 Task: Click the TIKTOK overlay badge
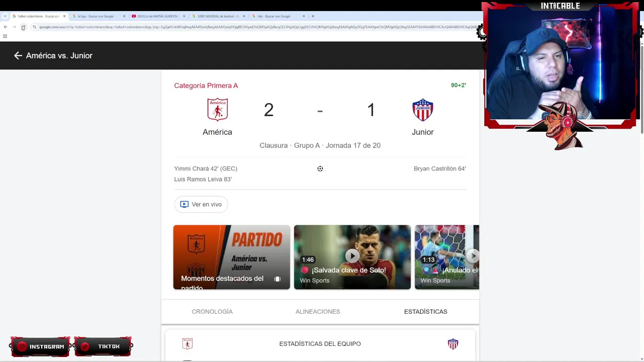coord(103,347)
